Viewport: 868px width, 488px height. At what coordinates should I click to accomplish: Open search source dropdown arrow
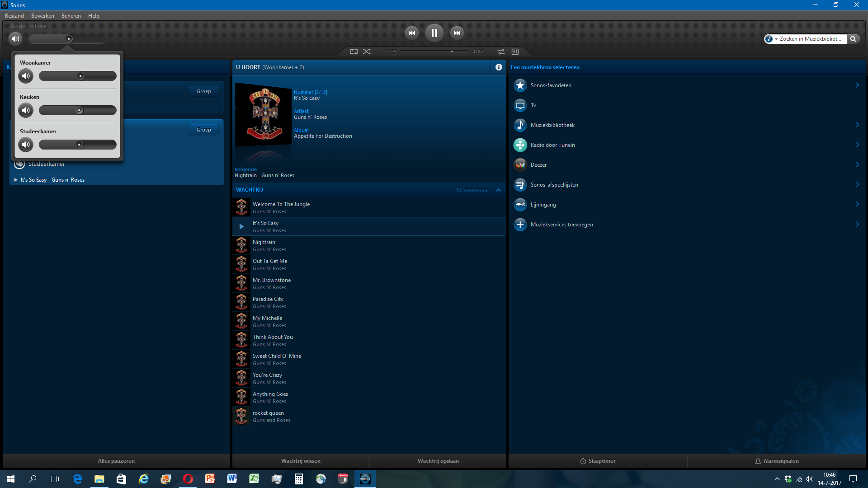pos(776,39)
